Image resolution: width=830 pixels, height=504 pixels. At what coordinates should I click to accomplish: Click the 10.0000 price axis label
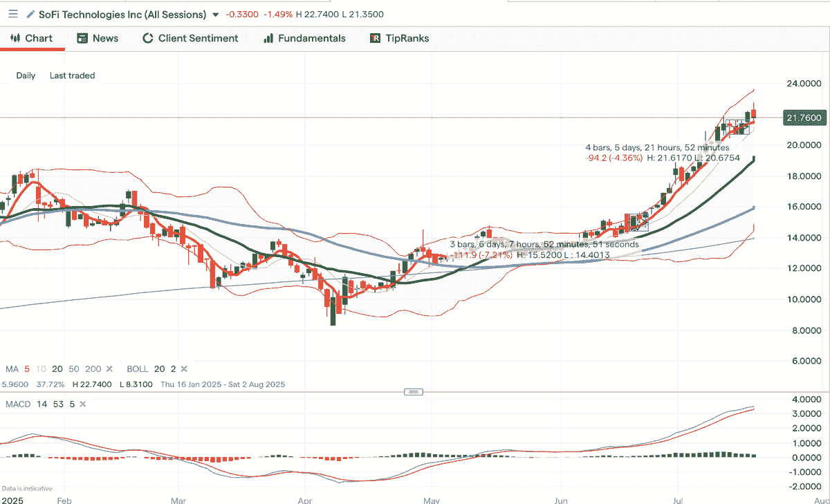click(x=806, y=299)
